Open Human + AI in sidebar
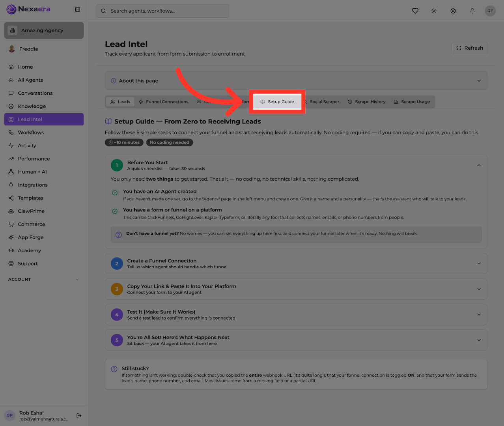Screen dimensions: 504x426 tap(44, 172)
